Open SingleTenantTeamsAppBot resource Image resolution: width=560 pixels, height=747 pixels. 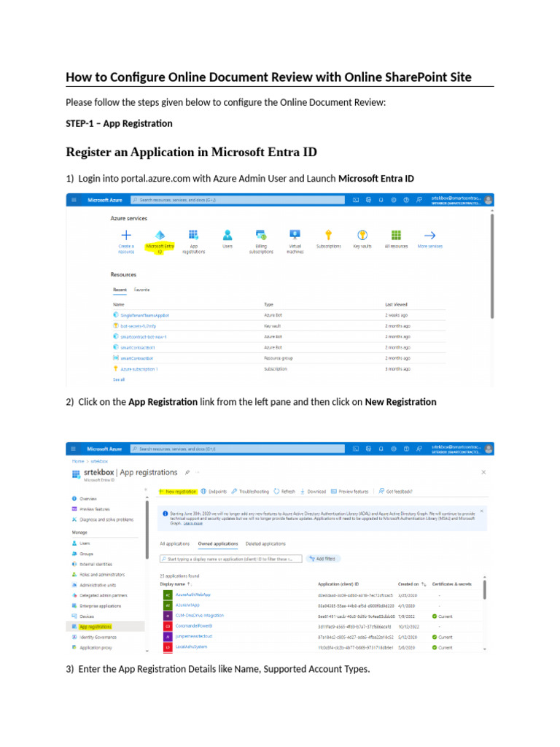tap(144, 315)
